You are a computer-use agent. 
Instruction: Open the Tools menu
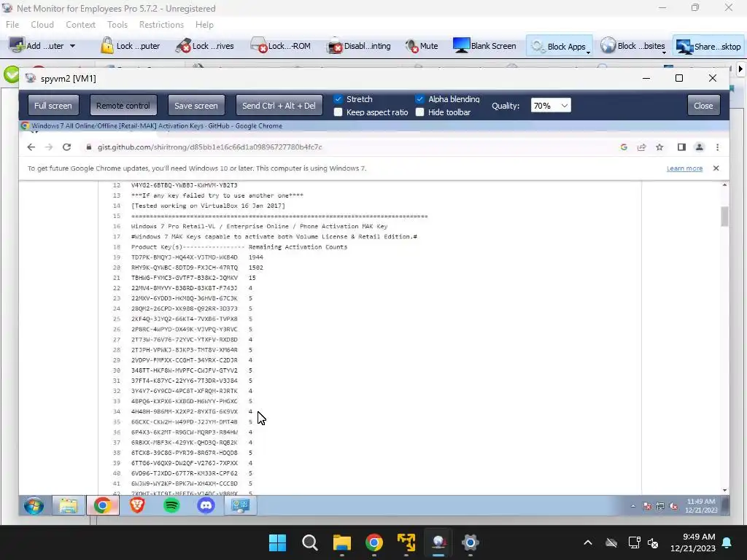117,25
